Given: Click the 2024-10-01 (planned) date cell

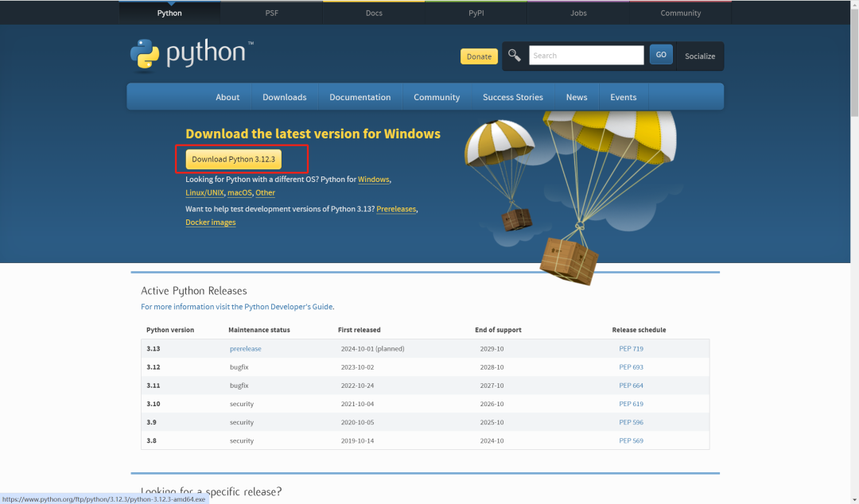Looking at the screenshot, I should coord(372,349).
